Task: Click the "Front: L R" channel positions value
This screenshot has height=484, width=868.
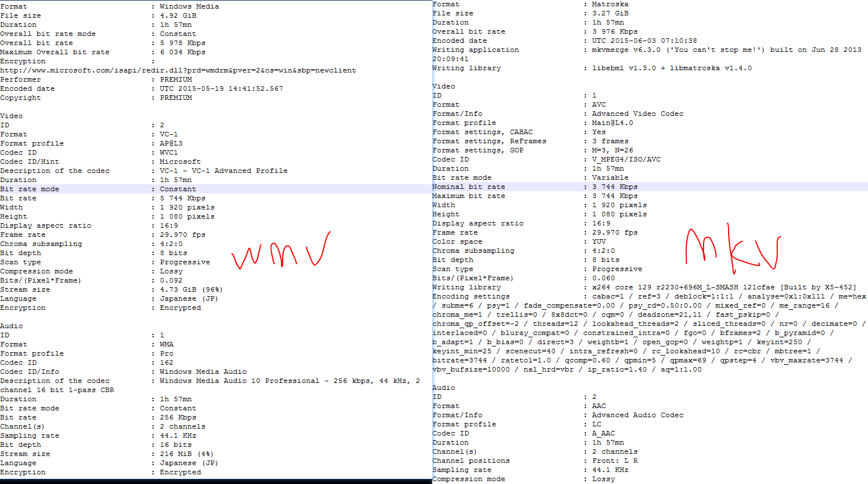Action: [x=614, y=461]
